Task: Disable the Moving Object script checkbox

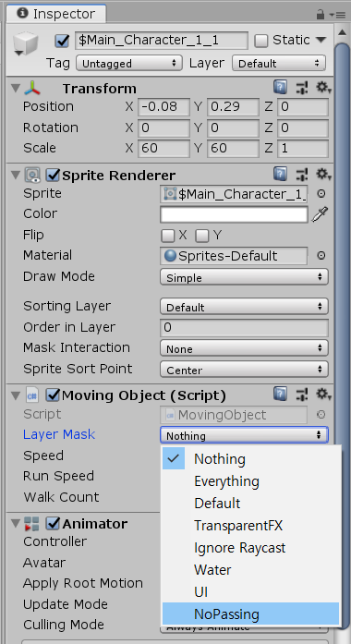Action: coord(53,395)
